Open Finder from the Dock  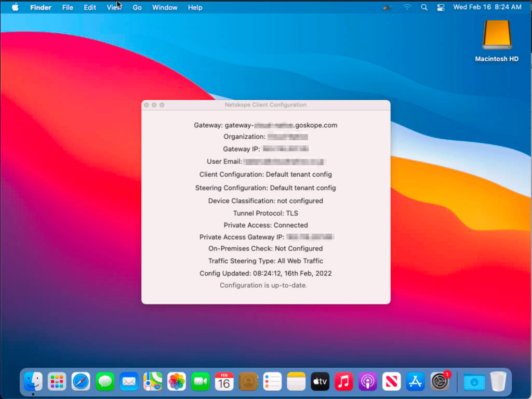pos(33,382)
